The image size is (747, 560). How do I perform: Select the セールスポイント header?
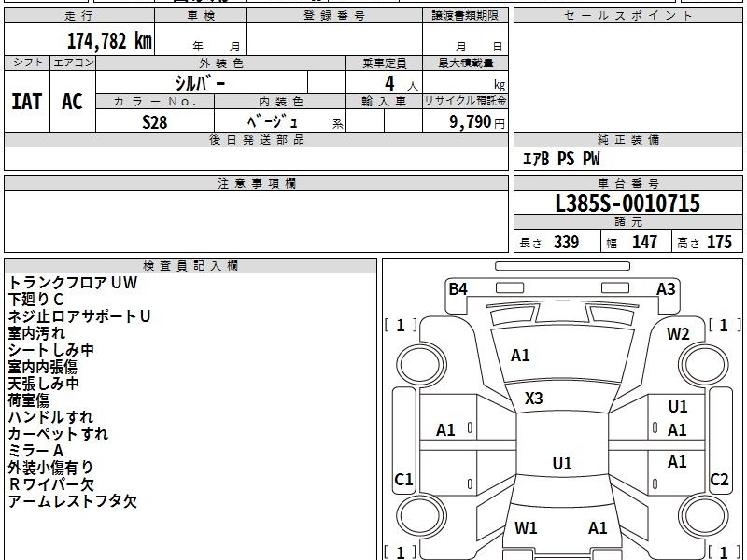[x=627, y=16]
